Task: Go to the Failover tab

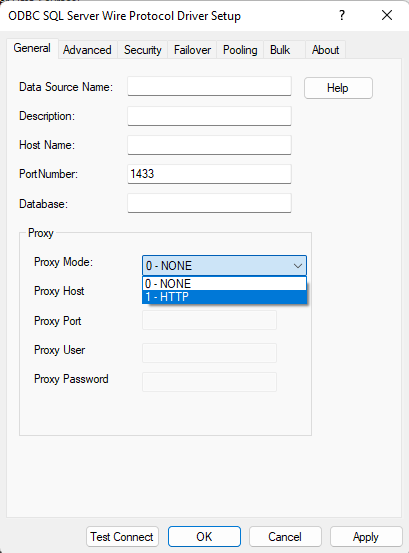Action: coord(192,50)
